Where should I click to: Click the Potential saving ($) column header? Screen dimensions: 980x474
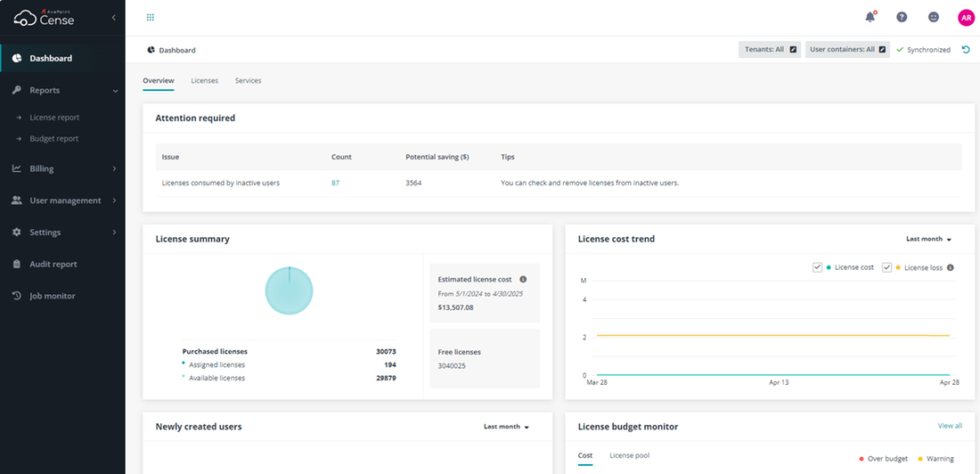(437, 157)
